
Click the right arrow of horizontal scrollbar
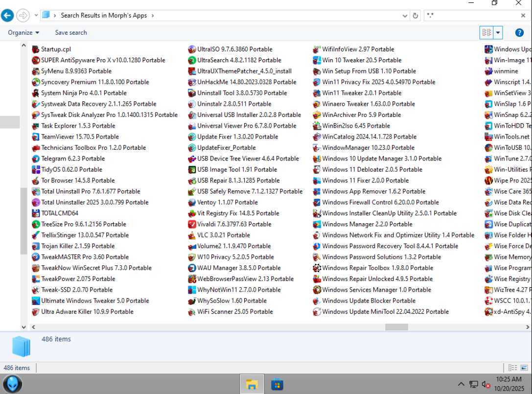pos(527,327)
